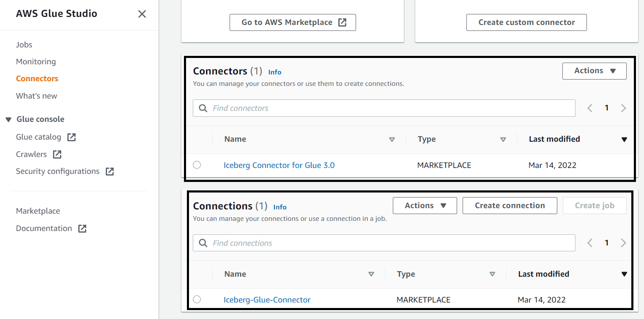Open Actions dropdown in Connectors panel
Image resolution: width=644 pixels, height=319 pixels.
click(x=595, y=71)
